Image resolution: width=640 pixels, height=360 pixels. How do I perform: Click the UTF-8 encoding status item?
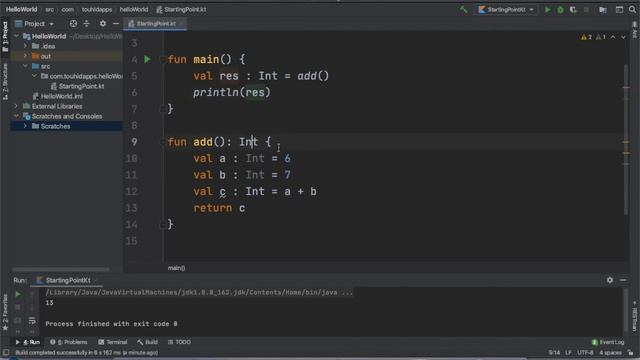(585, 353)
